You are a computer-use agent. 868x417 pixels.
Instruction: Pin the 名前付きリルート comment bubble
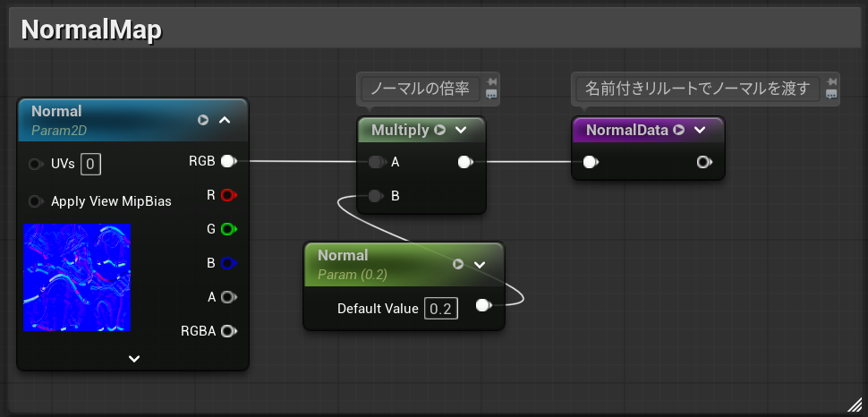pyautogui.click(x=831, y=82)
